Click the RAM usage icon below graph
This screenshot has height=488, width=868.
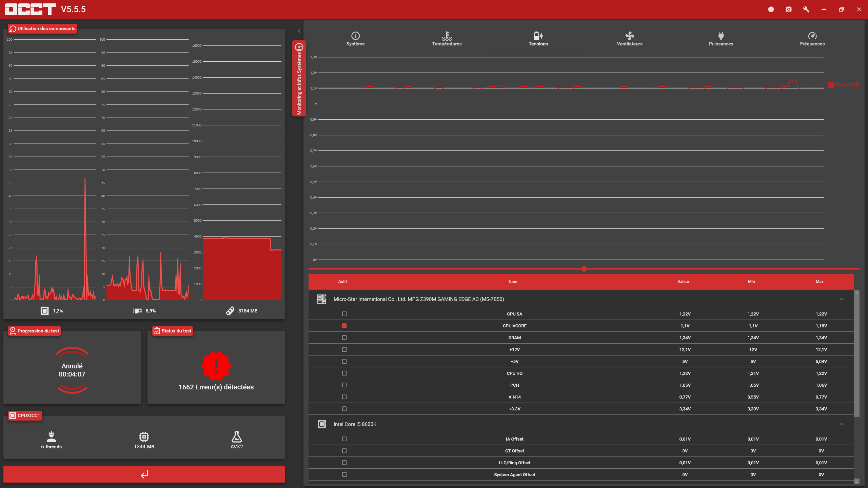(230, 311)
